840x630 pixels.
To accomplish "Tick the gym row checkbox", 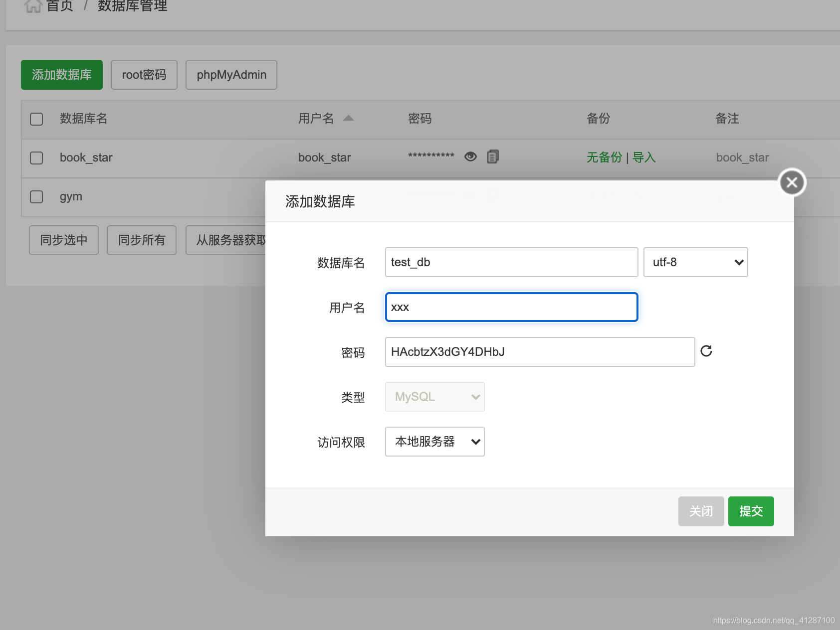I will click(x=36, y=197).
